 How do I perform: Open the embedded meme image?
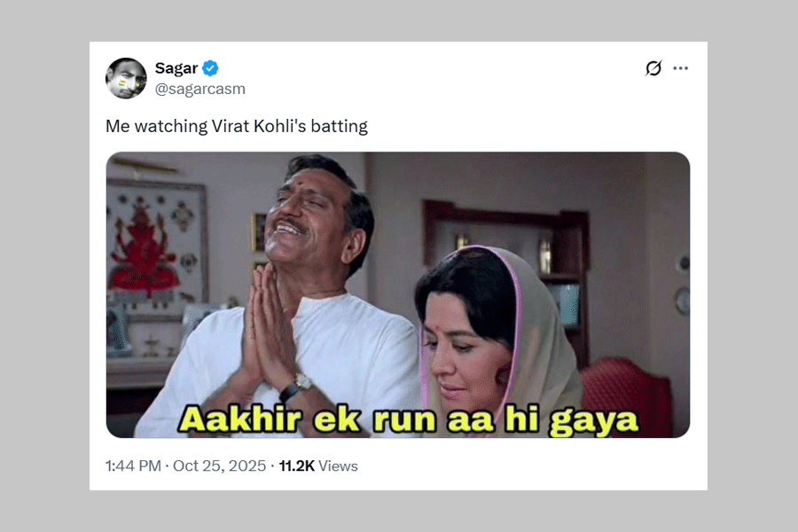[398, 294]
